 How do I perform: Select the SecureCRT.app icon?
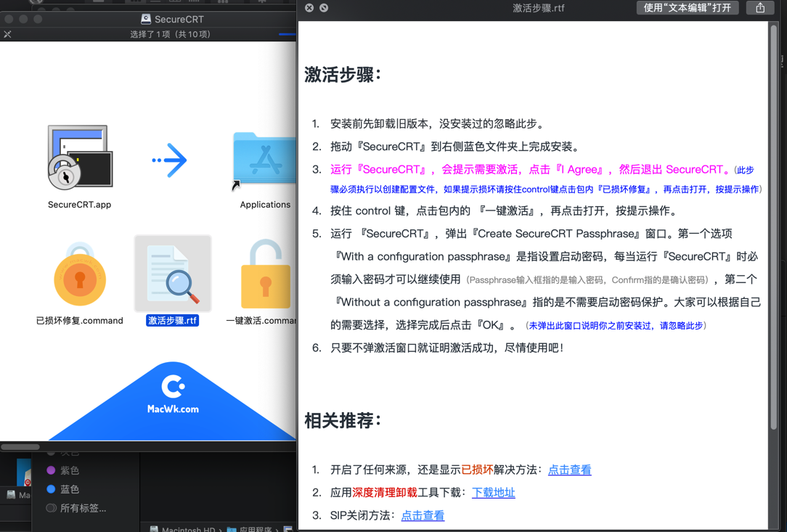point(80,157)
